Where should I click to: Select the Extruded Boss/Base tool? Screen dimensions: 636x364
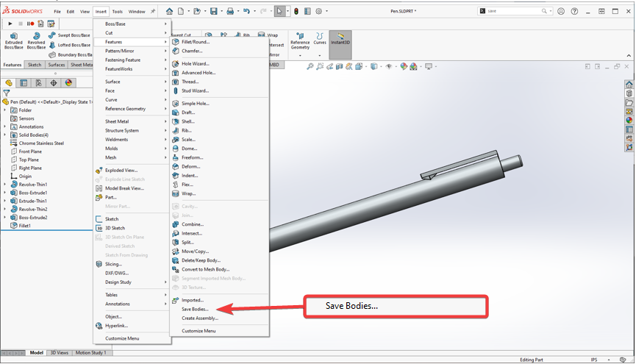(14, 41)
